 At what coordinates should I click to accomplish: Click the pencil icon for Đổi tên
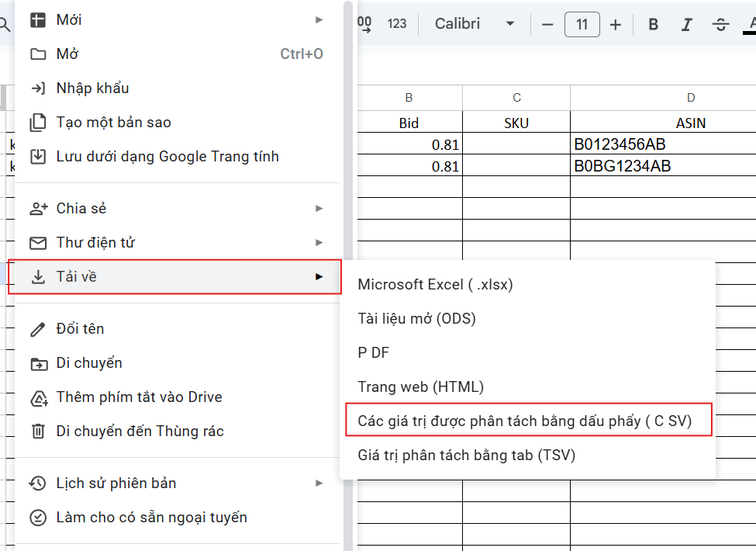point(37,329)
